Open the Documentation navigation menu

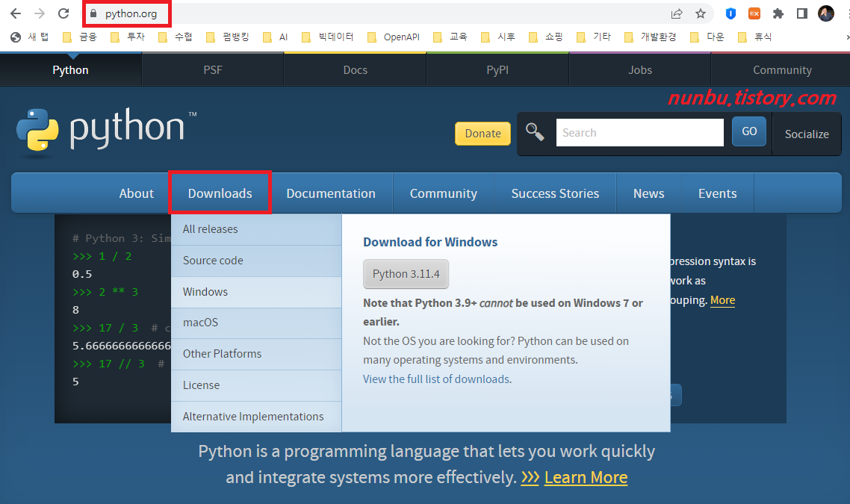tap(331, 193)
